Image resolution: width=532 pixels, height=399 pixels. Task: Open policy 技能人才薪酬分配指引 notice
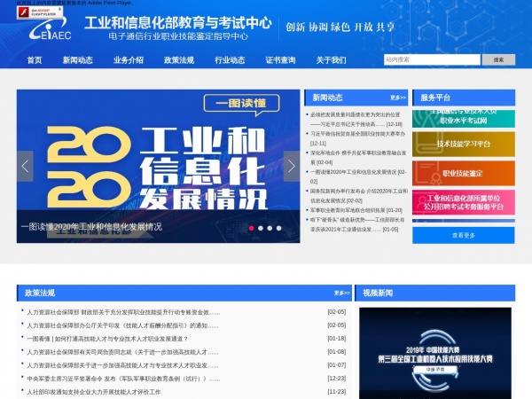tap(123, 325)
